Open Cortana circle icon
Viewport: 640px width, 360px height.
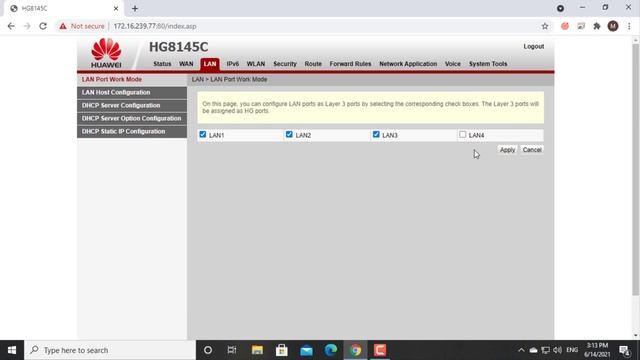coord(208,350)
